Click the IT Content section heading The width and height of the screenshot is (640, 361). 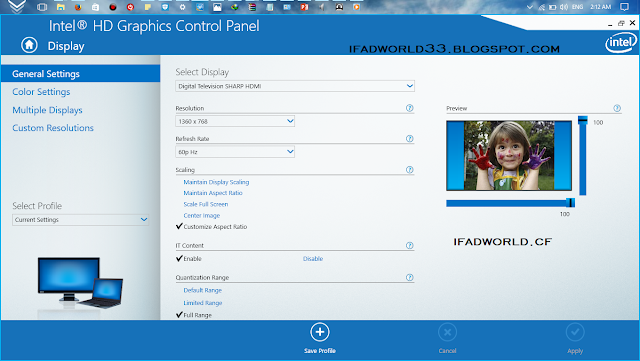pos(189,245)
